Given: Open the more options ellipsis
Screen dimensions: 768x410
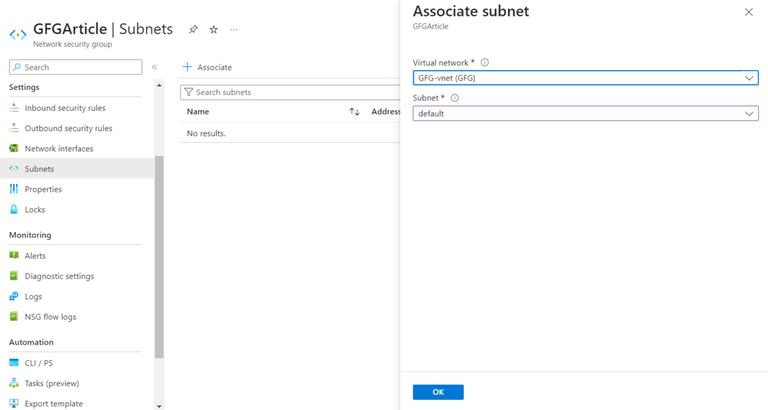Looking at the screenshot, I should coord(234,30).
